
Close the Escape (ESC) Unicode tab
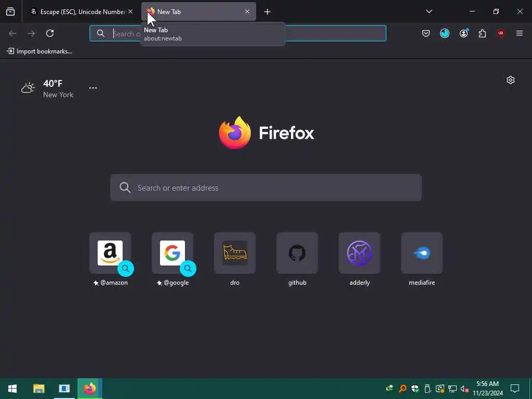tap(130, 11)
